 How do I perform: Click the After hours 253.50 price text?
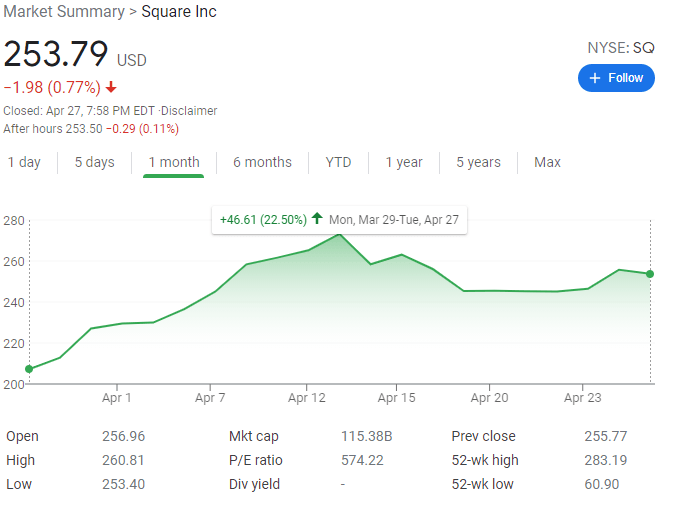tap(53, 129)
